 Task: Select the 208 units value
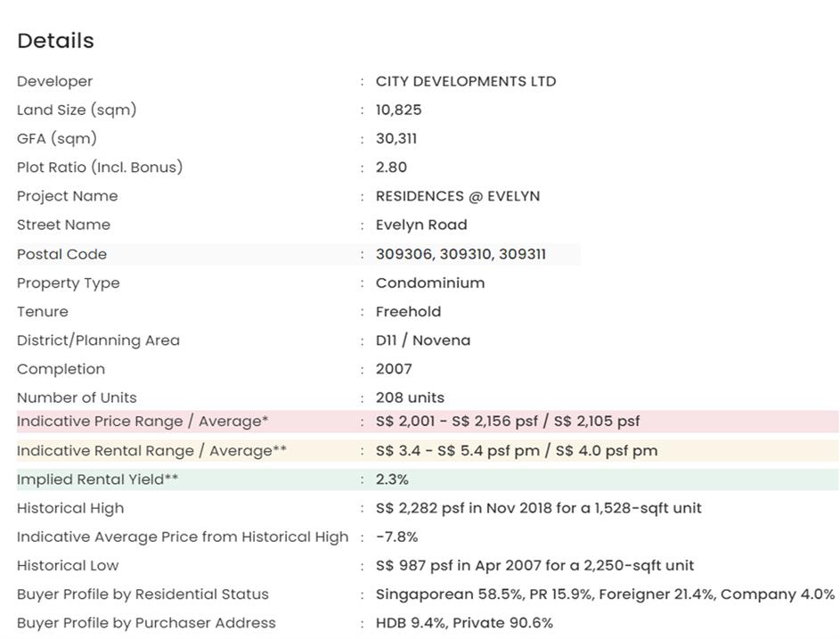click(410, 397)
